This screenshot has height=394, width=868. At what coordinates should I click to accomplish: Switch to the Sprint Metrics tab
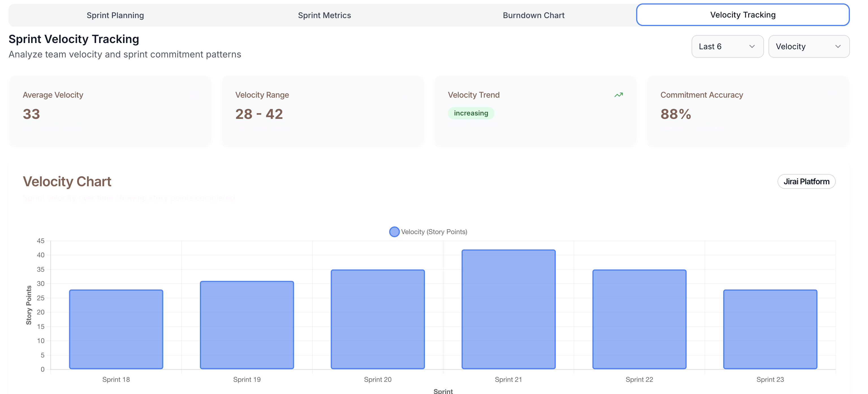pos(324,15)
